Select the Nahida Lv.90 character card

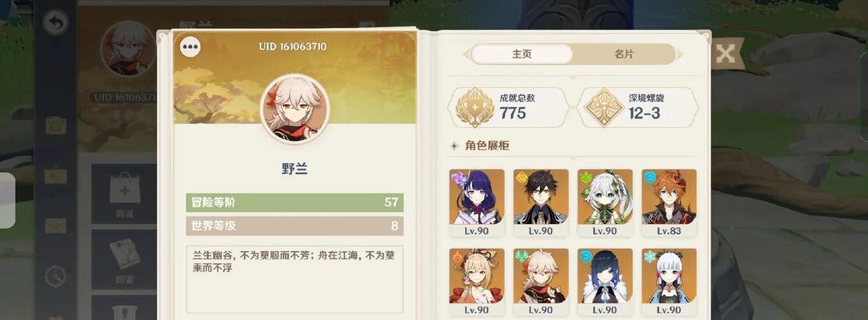click(605, 203)
